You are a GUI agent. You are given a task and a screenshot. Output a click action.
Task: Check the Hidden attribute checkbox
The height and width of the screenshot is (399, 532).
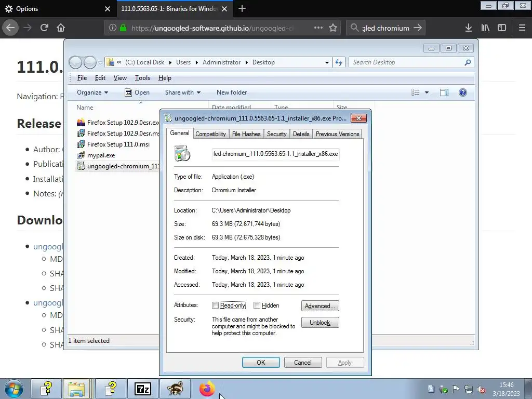[257, 305]
